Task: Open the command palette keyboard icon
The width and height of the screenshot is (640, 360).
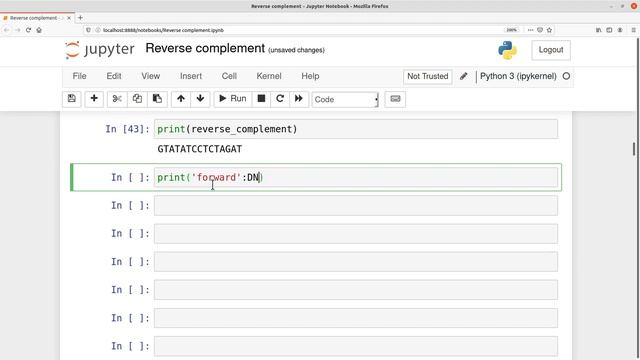Action: point(395,99)
